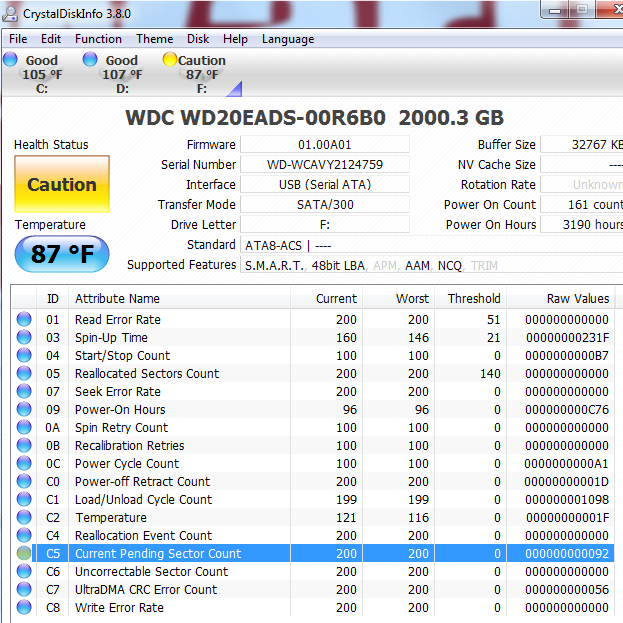Open the Theme menu
Viewport: 623px width, 623px height.
point(155,39)
